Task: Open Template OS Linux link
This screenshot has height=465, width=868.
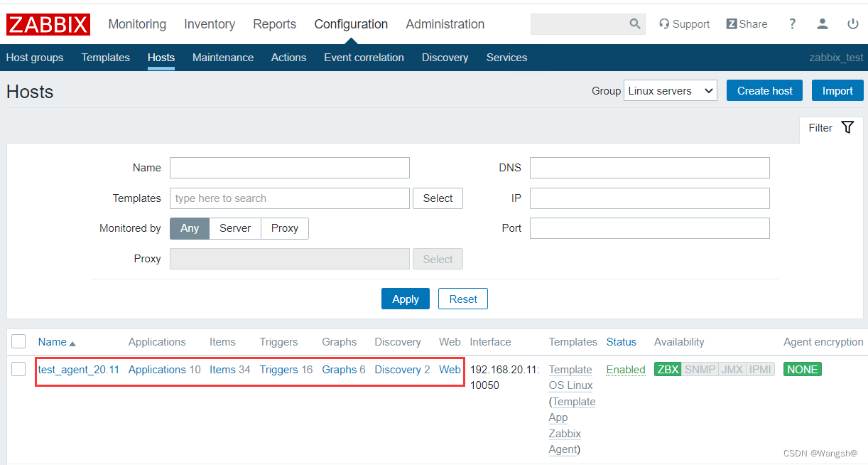Action: tap(571, 378)
